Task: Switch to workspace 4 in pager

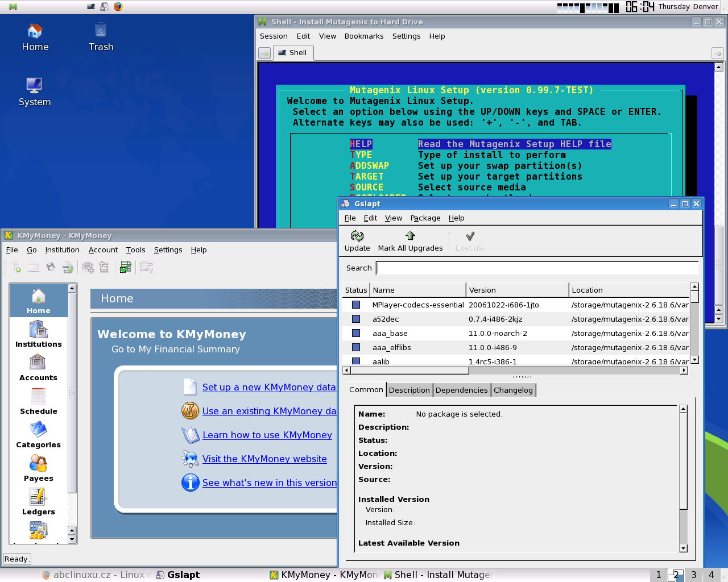Action: [711, 575]
